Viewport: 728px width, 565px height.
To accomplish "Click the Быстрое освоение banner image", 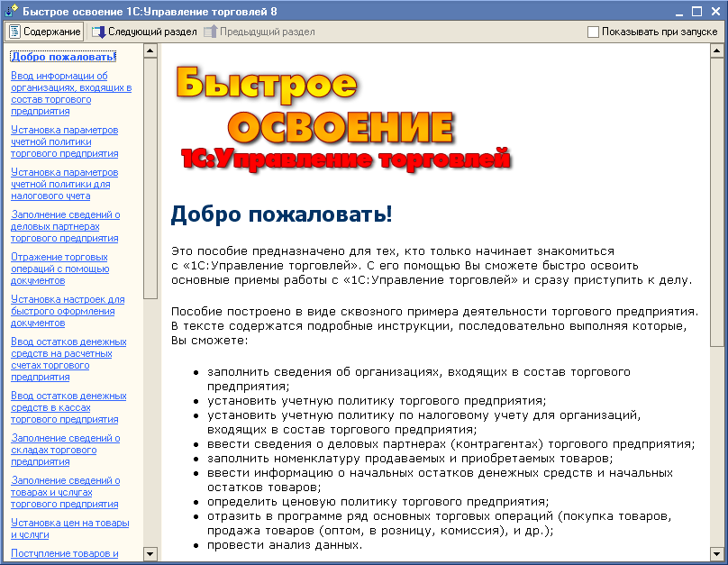I will click(x=343, y=119).
